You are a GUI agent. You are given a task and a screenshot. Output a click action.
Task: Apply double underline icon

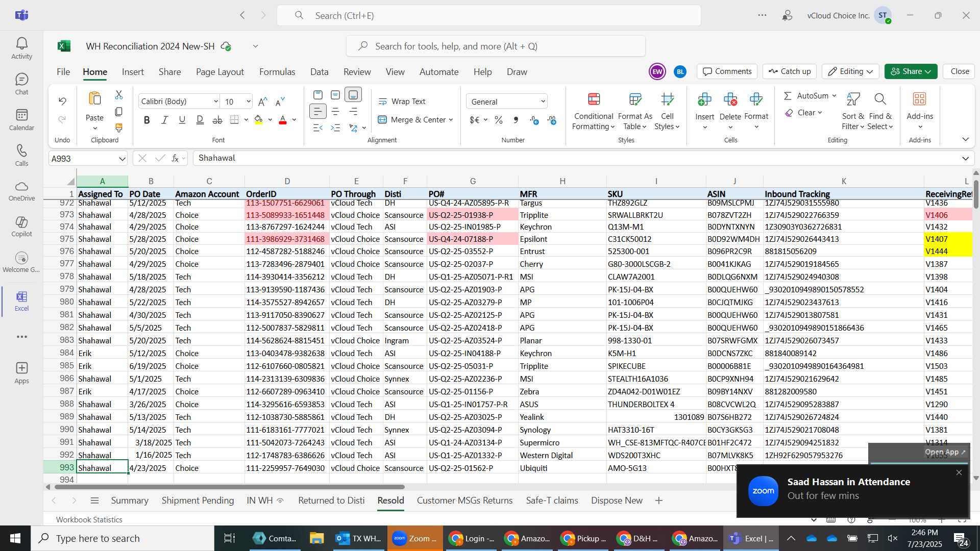pos(200,120)
